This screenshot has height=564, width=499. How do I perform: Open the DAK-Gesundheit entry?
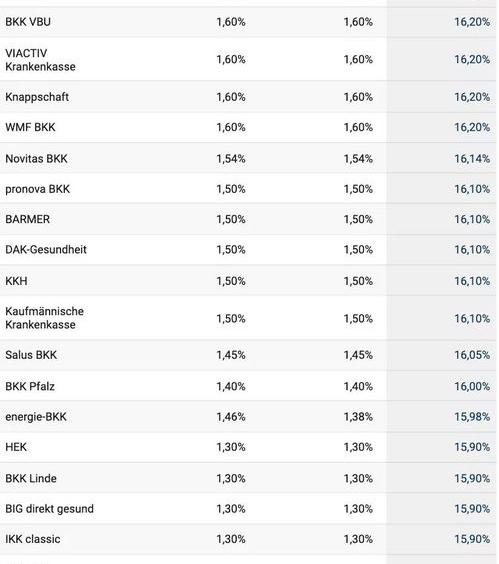click(46, 250)
